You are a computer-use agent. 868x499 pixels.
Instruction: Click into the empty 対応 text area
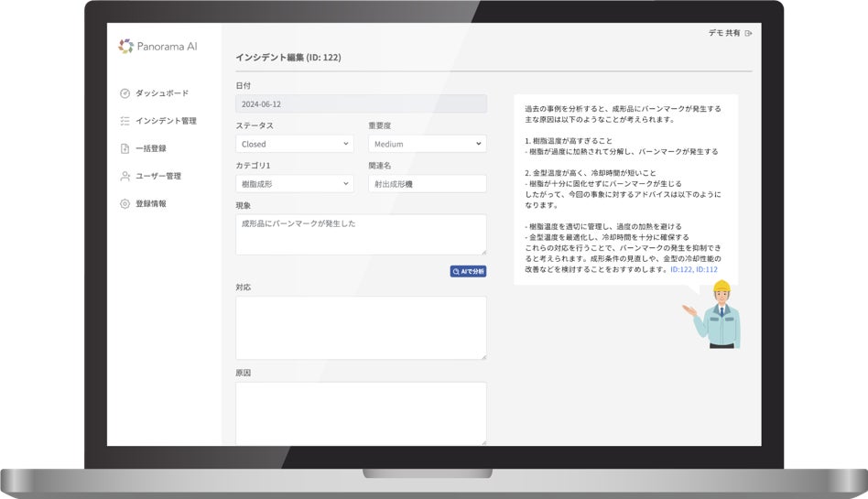coord(361,328)
